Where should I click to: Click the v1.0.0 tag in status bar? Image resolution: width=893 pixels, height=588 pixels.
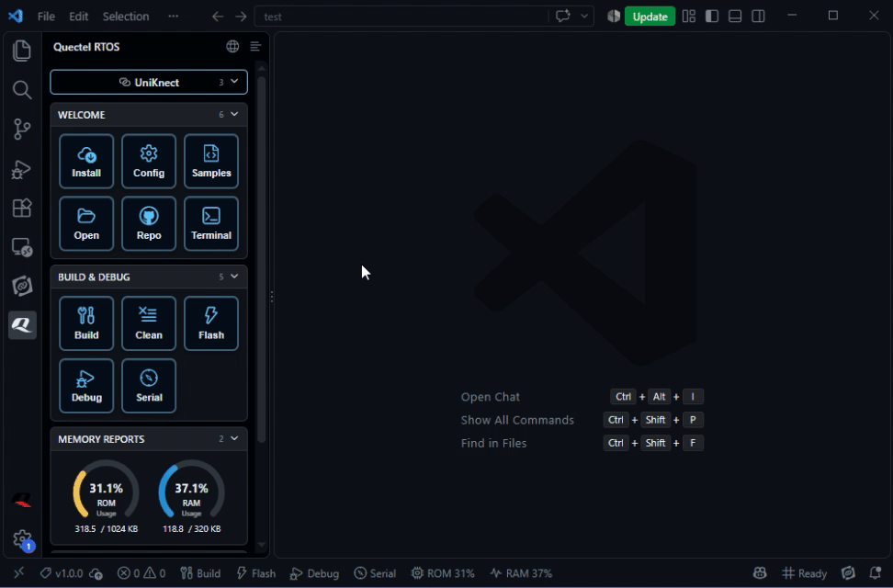62,573
